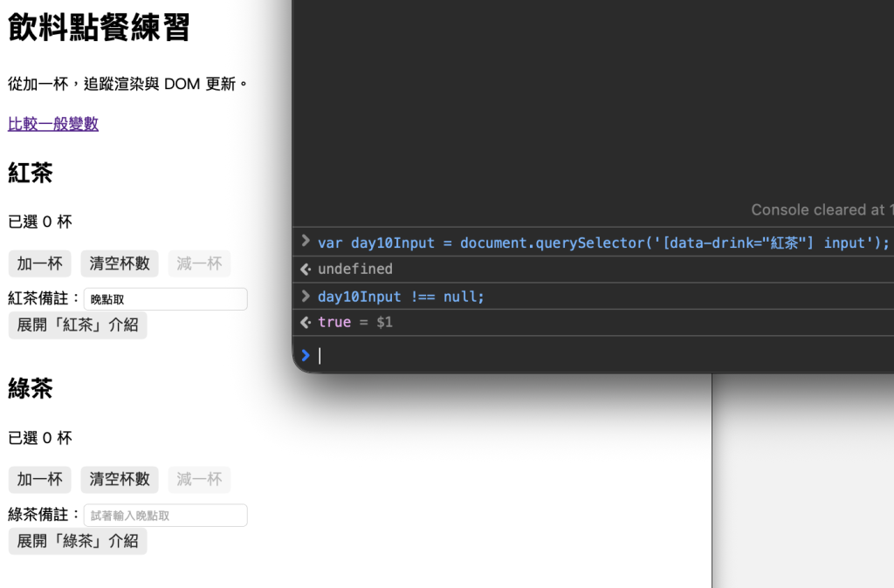Click the 紅茶備註 label

44,298
